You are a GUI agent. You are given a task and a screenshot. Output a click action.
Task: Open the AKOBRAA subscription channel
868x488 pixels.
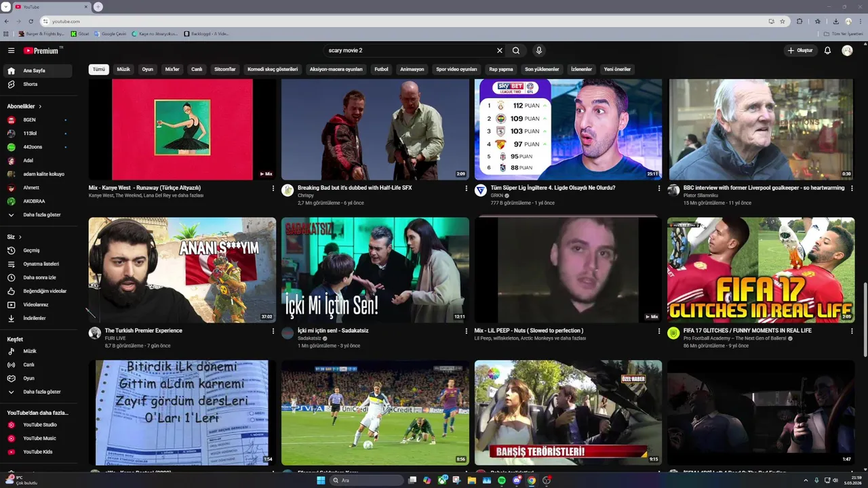click(37, 201)
